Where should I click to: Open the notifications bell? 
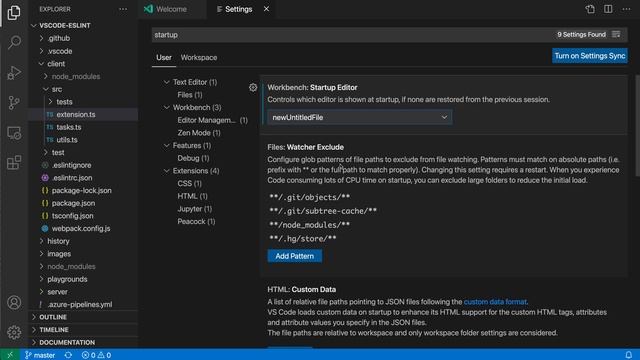[629, 355]
